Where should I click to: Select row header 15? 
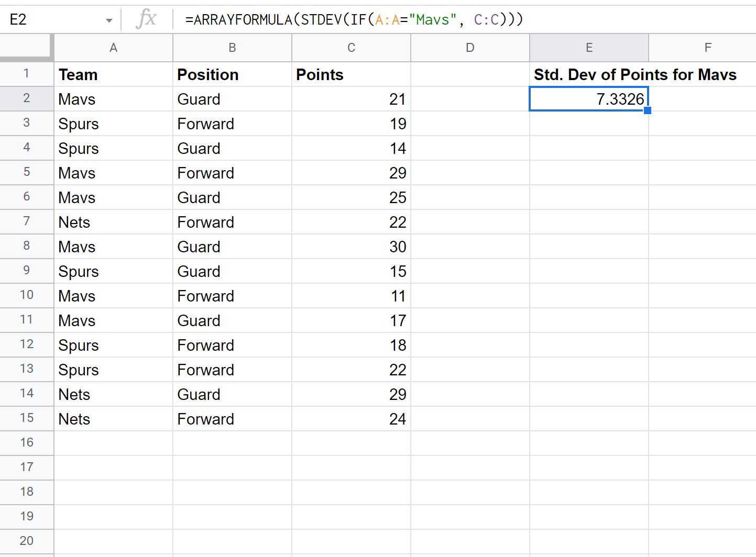(27, 418)
